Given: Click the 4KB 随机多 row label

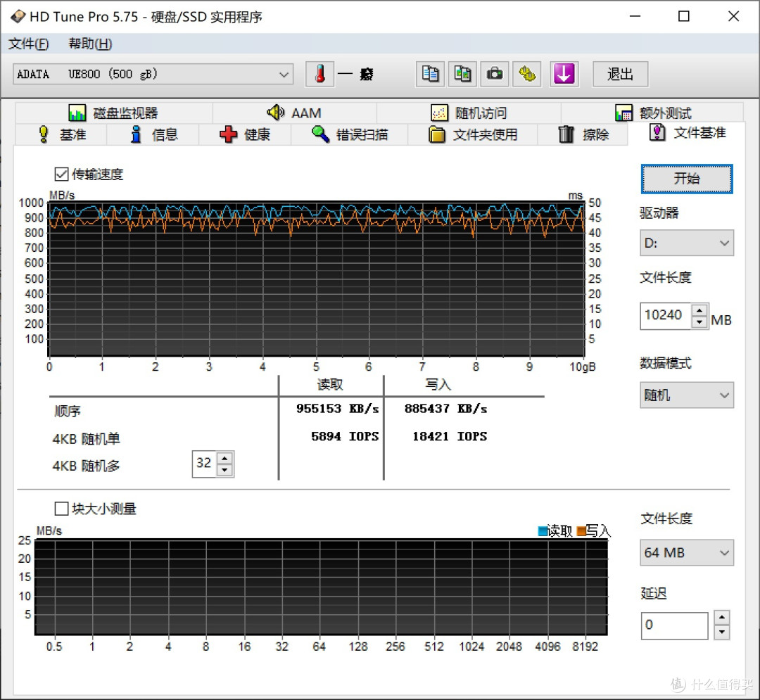Looking at the screenshot, I should 86,466.
